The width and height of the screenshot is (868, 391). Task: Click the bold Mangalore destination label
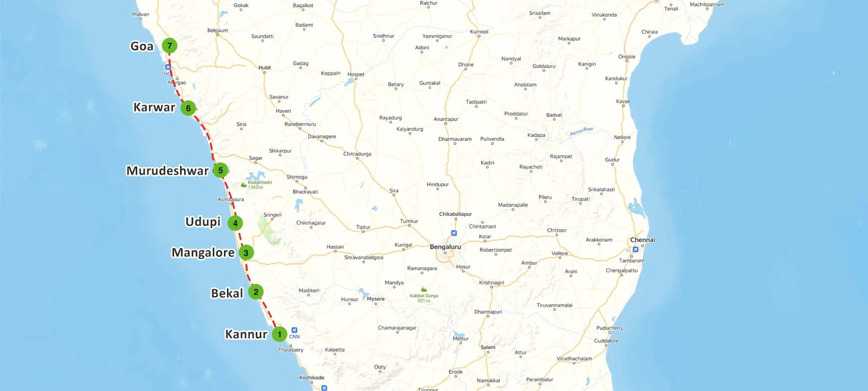pos(203,253)
